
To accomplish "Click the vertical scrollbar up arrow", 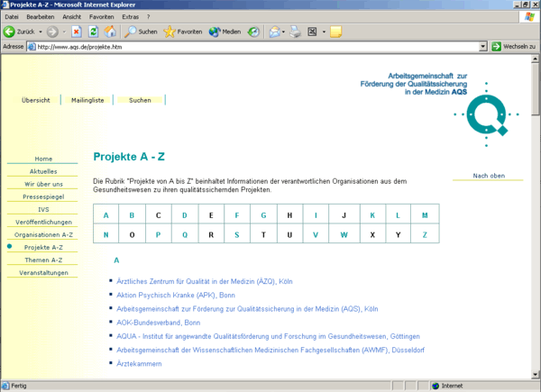I will click(535, 59).
